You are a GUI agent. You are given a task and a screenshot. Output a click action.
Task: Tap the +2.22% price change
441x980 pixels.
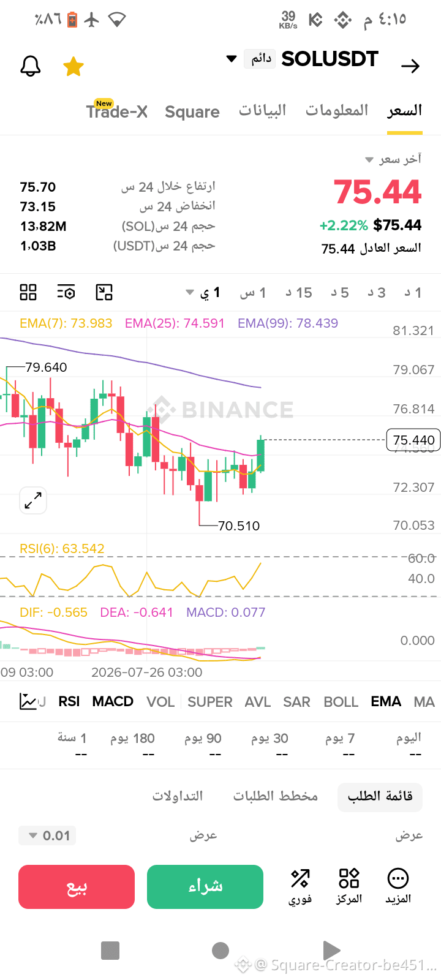pos(344,225)
